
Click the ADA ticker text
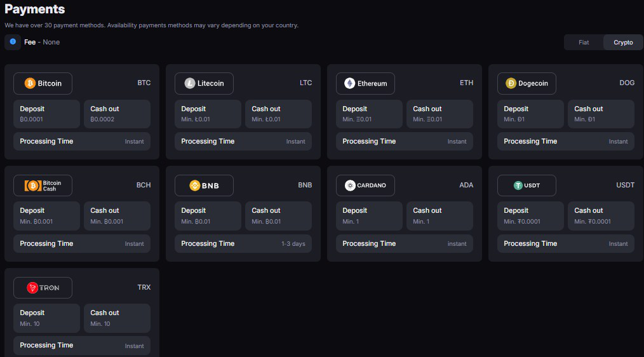coord(466,185)
